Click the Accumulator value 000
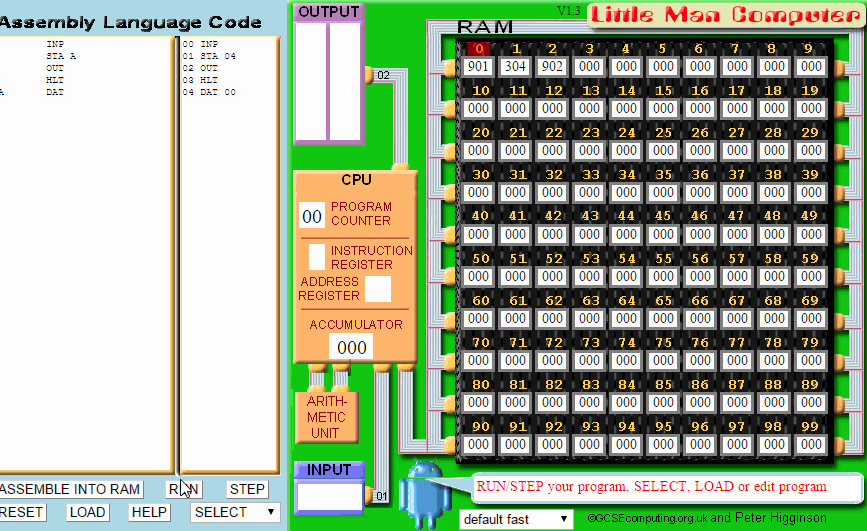Viewport: 867px width, 531px height. click(352, 347)
